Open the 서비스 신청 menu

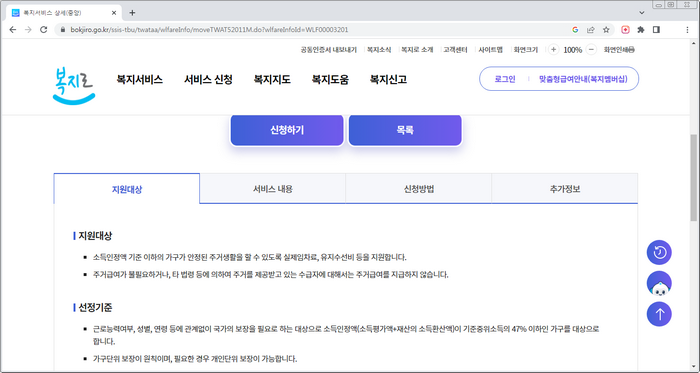click(208, 80)
